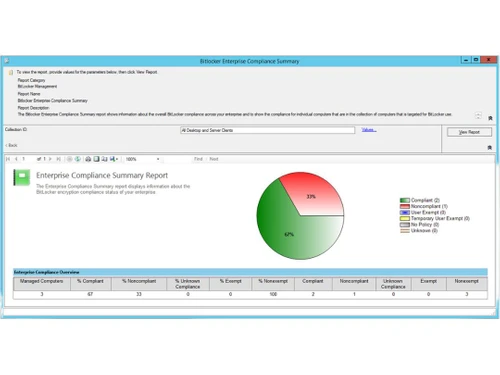The height and width of the screenshot is (375, 500).
Task: Click the Stop rendering toolbar icon
Action: point(69,159)
